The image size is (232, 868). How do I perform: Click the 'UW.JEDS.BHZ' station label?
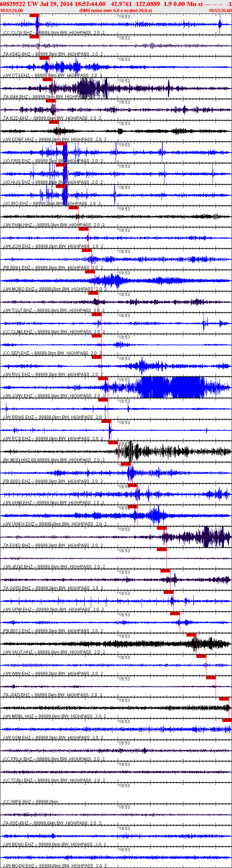(18, 567)
